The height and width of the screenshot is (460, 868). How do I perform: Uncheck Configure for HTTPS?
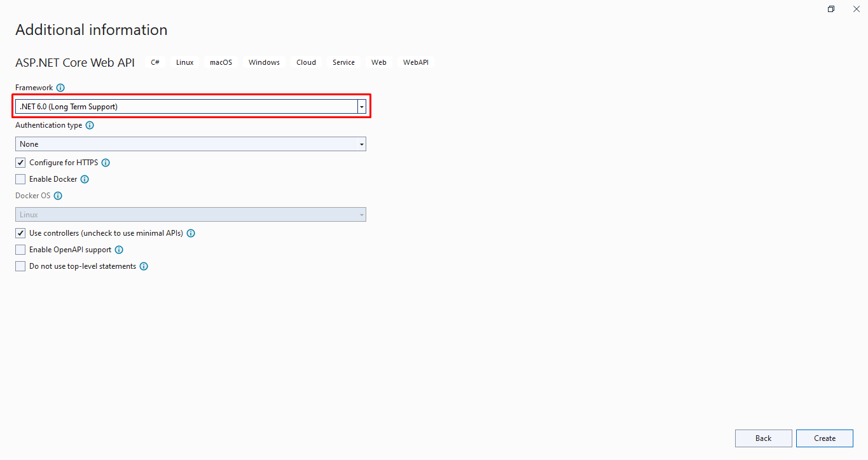[x=20, y=163]
